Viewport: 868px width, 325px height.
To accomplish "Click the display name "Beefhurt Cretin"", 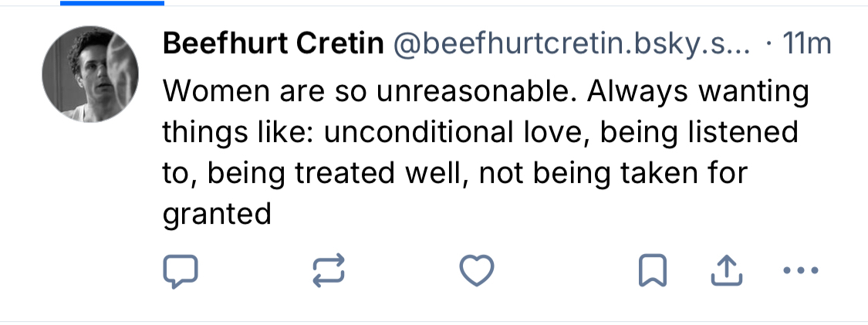I will tap(273, 46).
